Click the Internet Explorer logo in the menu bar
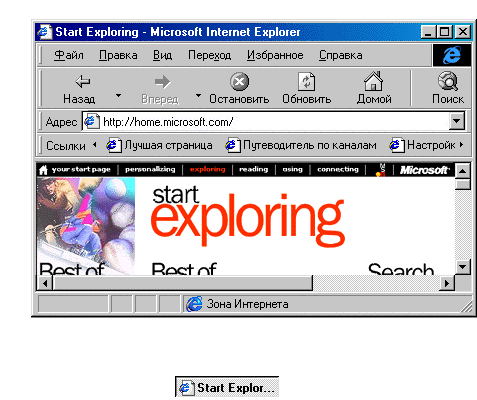The image size is (477, 400). [452, 55]
